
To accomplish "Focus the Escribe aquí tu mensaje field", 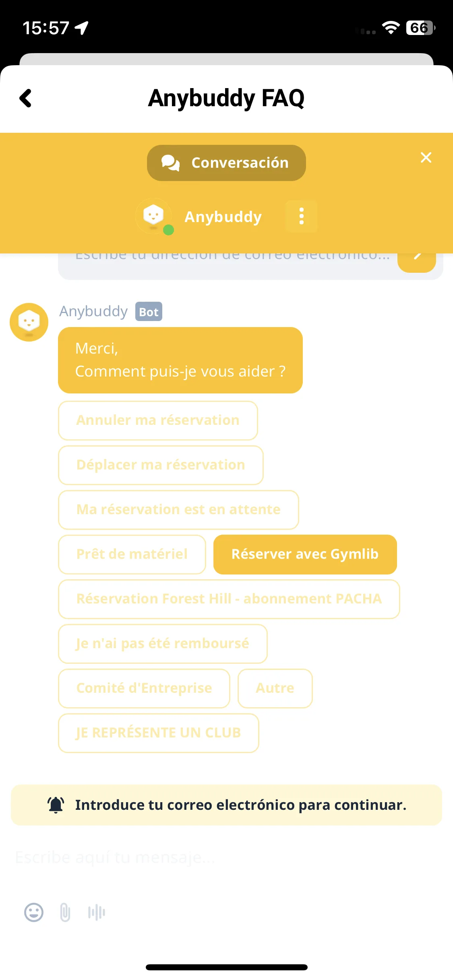I will 226,857.
